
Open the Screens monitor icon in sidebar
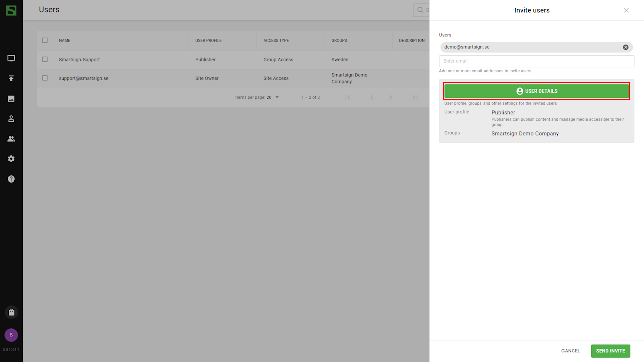(11, 58)
